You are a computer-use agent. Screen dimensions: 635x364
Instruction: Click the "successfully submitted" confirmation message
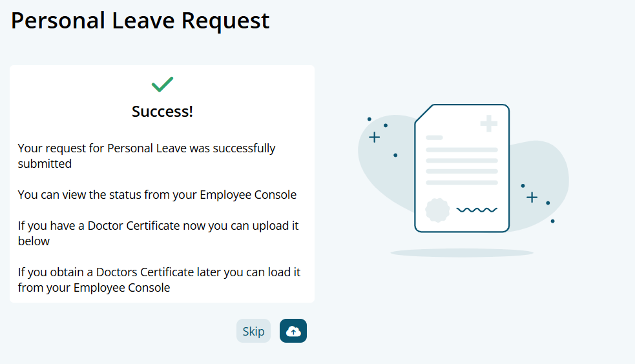coord(147,156)
